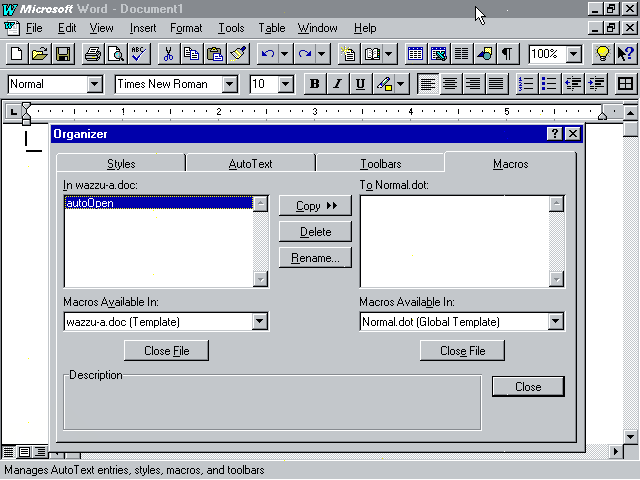Click the Redo arrow icon
Image resolution: width=640 pixels, height=480 pixels.
pos(305,54)
